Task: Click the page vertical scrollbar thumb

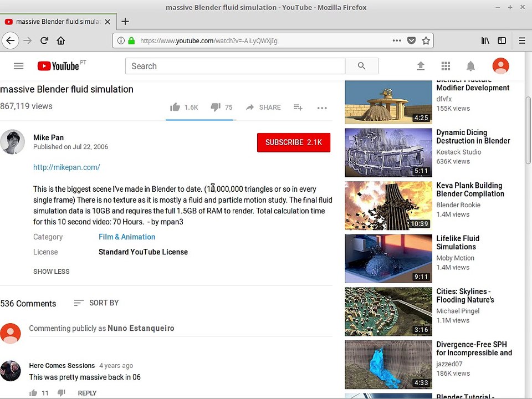Action: (529, 130)
